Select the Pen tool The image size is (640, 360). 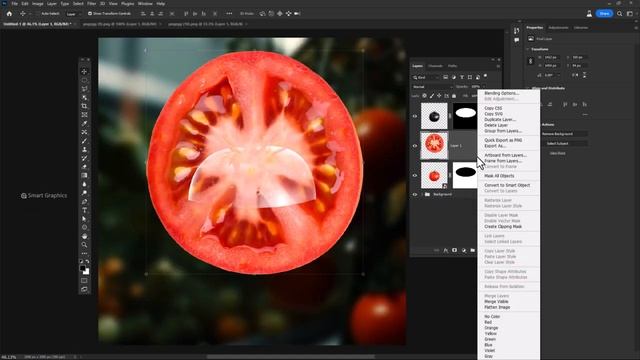84,201
